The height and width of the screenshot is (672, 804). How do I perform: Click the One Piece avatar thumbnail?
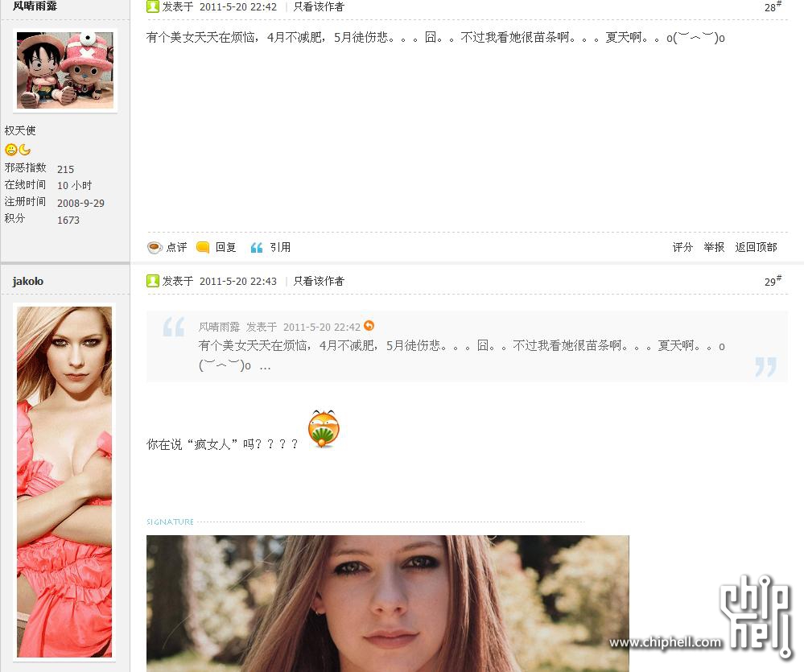pos(65,70)
